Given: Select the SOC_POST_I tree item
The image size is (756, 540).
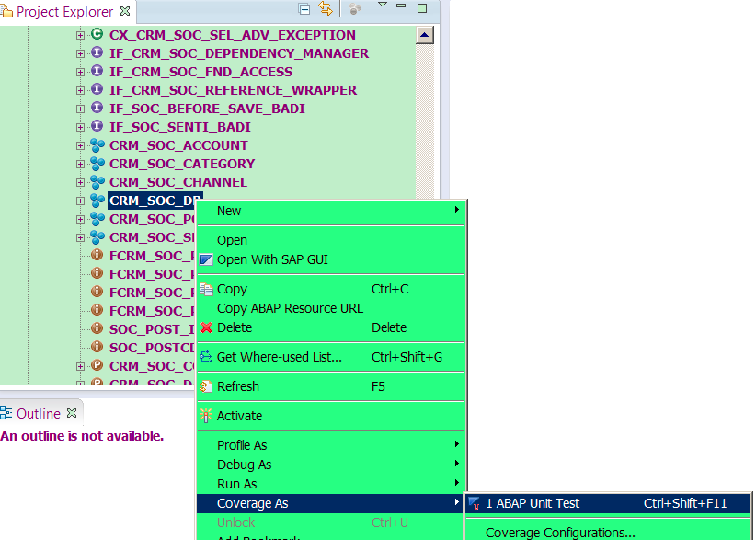Looking at the screenshot, I should click(152, 329).
